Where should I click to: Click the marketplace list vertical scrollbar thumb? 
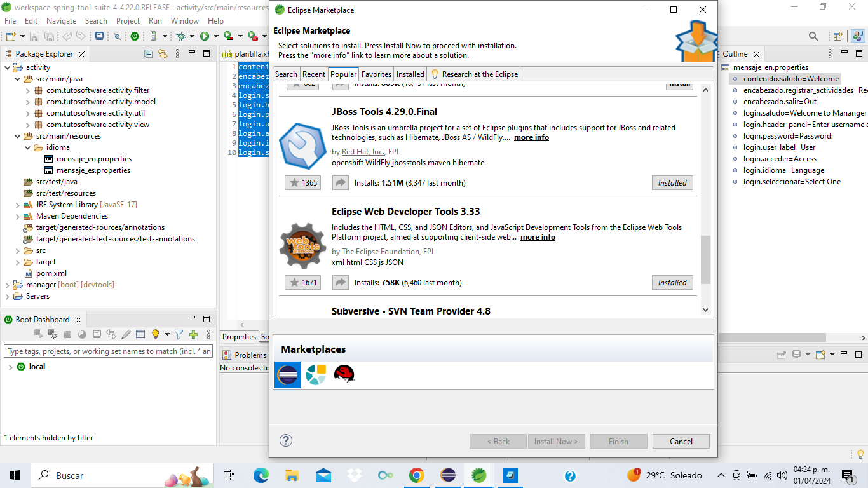point(705,260)
